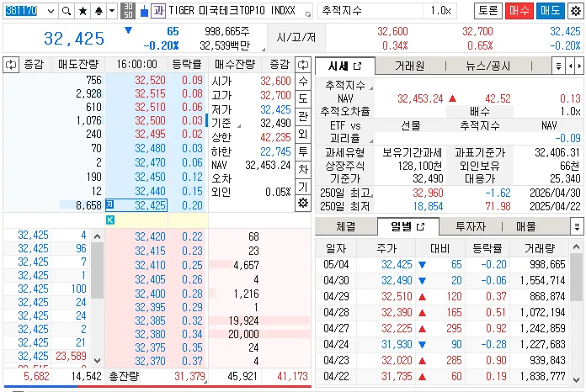The image size is (586, 392).
Task: Click the 총잔량 total label
Action: coord(124,376)
